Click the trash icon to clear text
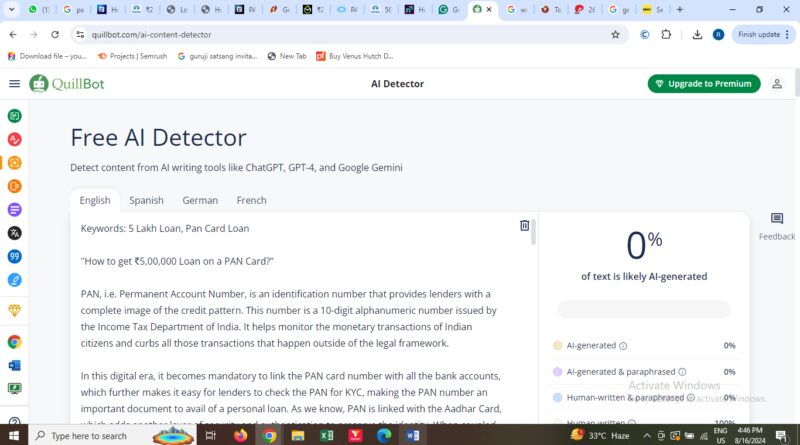 524,225
